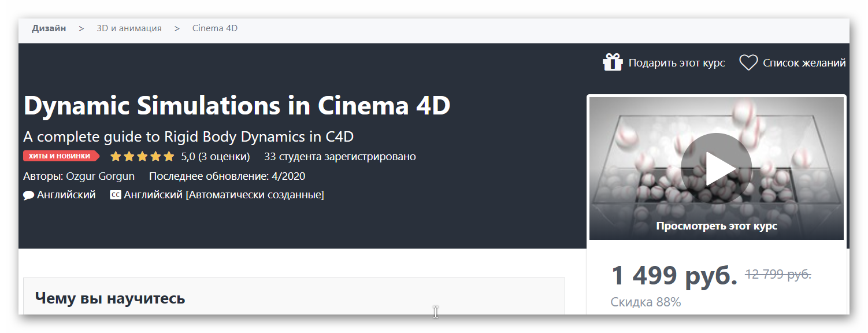Viewport: 868px width, 333px height.
Task: Open the Cinema 4D breadcrumb category
Action: [x=214, y=28]
